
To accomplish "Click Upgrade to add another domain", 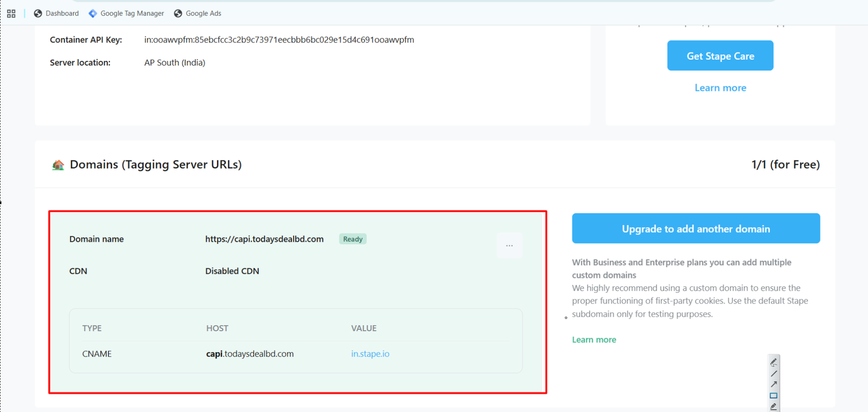I will pos(695,229).
